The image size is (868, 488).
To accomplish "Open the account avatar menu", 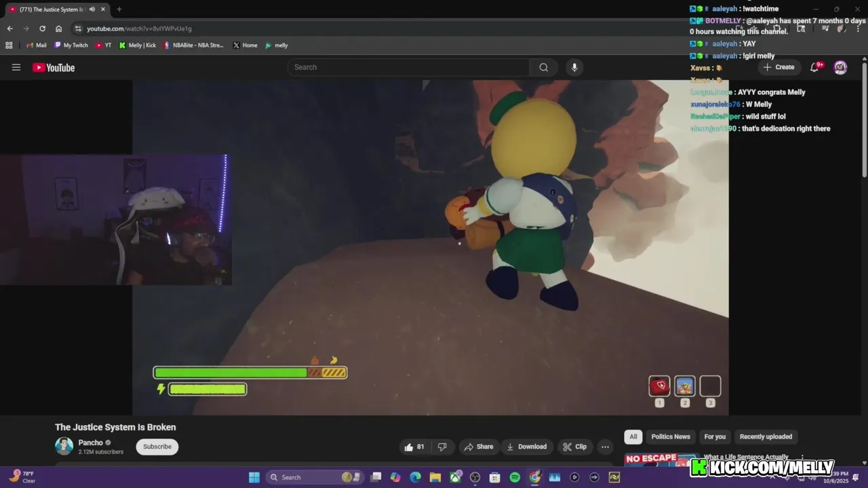I will [x=840, y=67].
